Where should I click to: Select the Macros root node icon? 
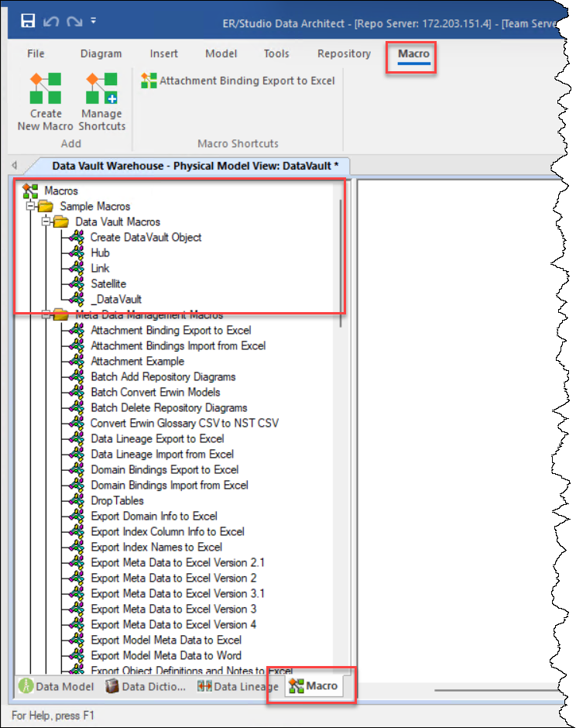[x=30, y=191]
